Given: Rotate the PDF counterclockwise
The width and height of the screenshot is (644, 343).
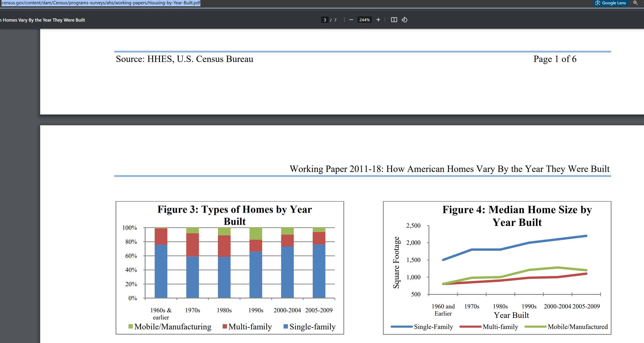Looking at the screenshot, I should point(404,20).
